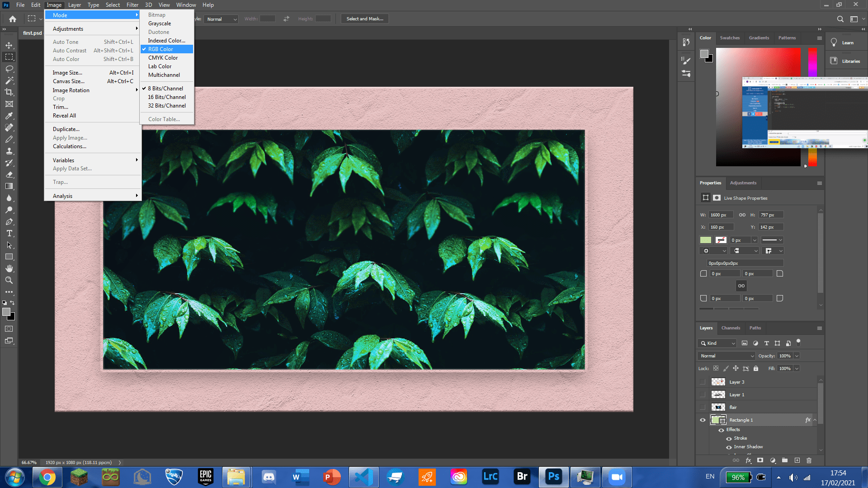Open the Swatches panel
The height and width of the screenshot is (488, 868).
(x=730, y=38)
